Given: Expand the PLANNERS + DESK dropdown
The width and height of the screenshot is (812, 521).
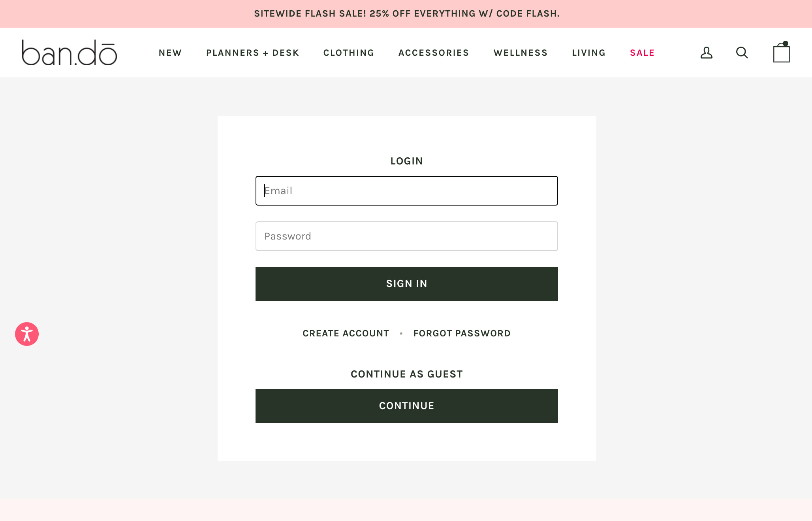Looking at the screenshot, I should [x=253, y=53].
